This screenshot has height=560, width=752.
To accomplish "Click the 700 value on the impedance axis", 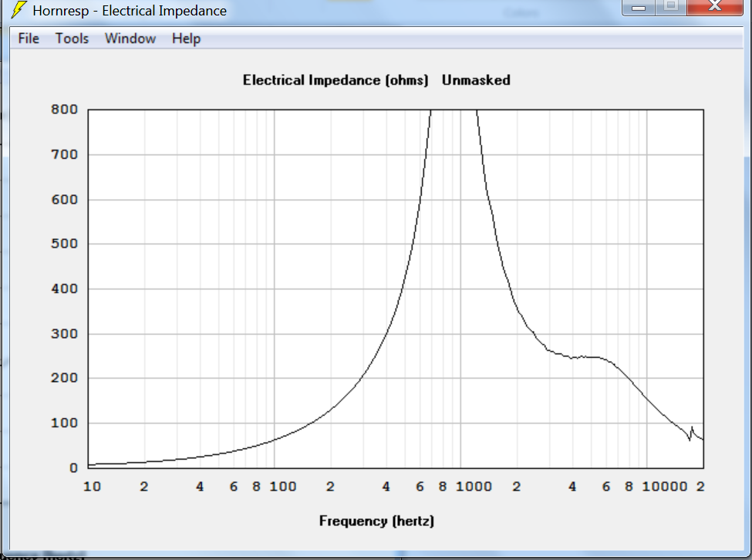I will tap(64, 154).
